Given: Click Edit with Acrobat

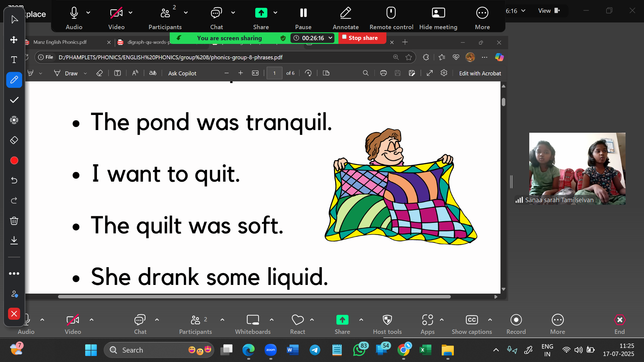Looking at the screenshot, I should tap(480, 73).
